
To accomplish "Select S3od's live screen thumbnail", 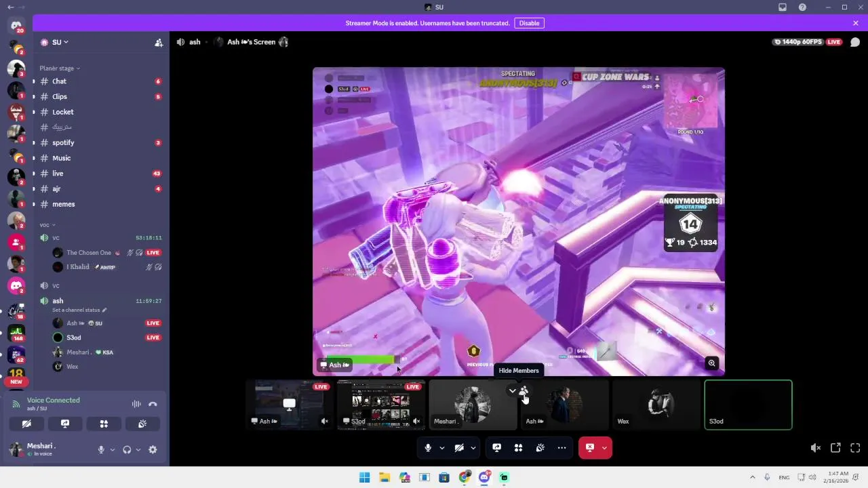I will pos(381,405).
